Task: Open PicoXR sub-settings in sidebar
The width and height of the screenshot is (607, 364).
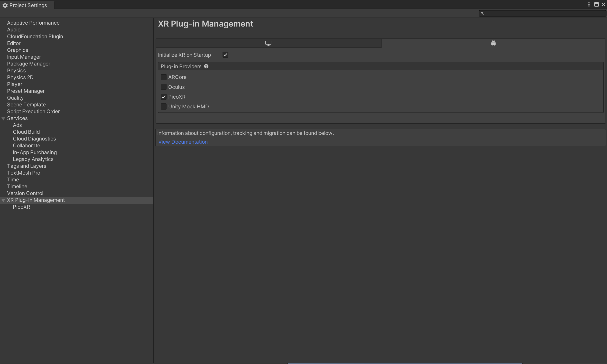Action: (21, 207)
